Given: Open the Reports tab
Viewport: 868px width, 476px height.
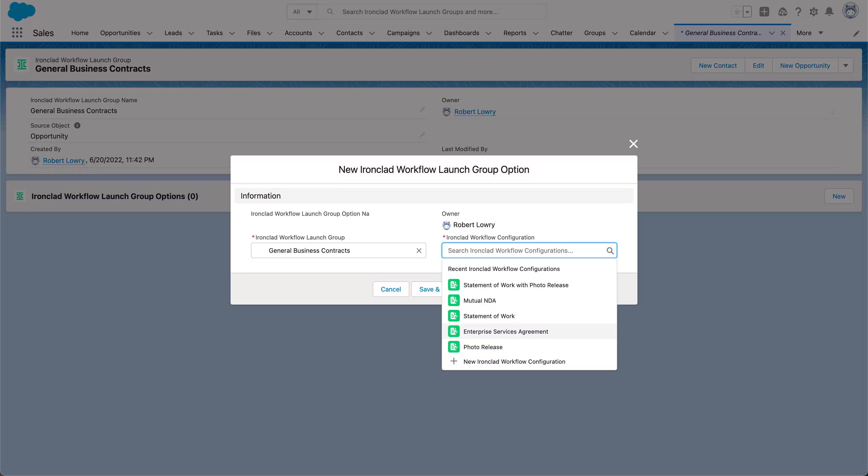Looking at the screenshot, I should 515,33.
